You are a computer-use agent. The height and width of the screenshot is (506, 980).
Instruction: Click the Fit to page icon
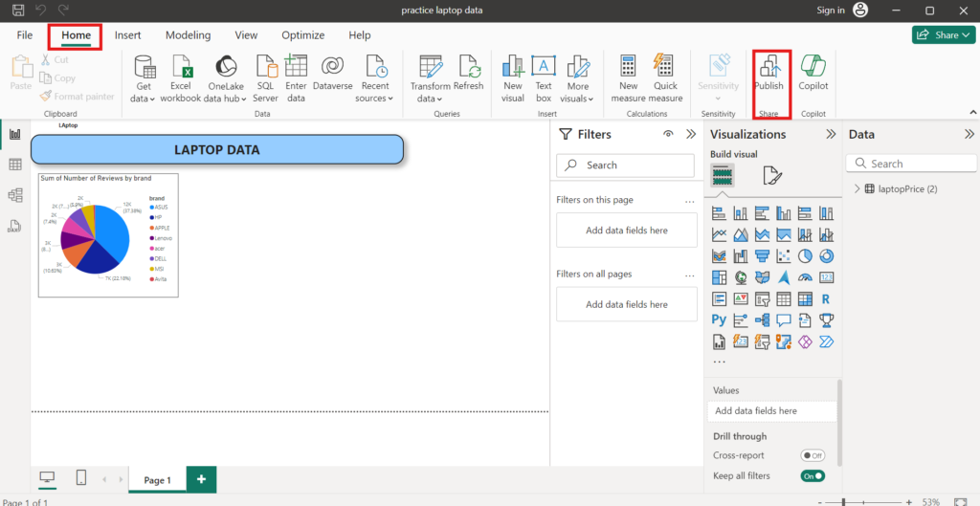tap(961, 501)
